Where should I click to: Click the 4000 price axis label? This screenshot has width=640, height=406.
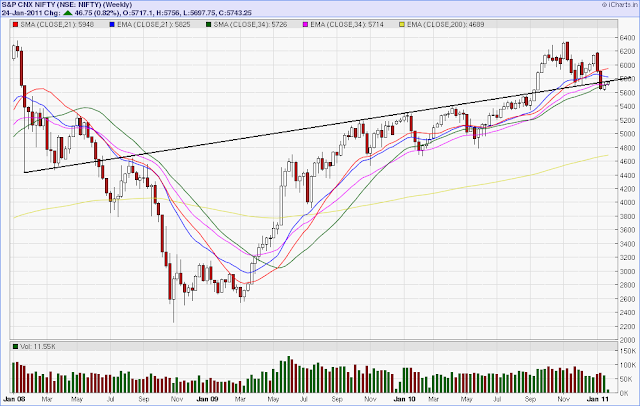click(627, 202)
